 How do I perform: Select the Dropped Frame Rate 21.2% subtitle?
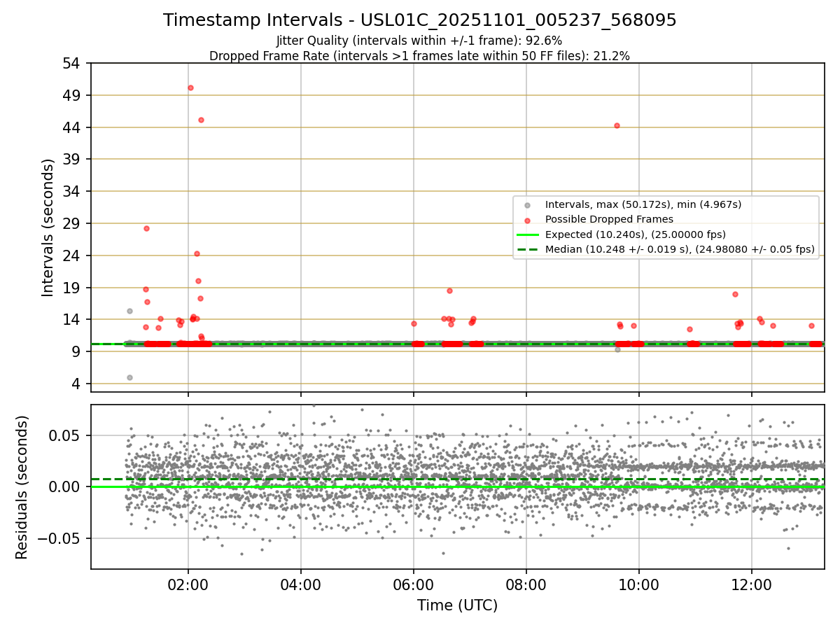419,56
